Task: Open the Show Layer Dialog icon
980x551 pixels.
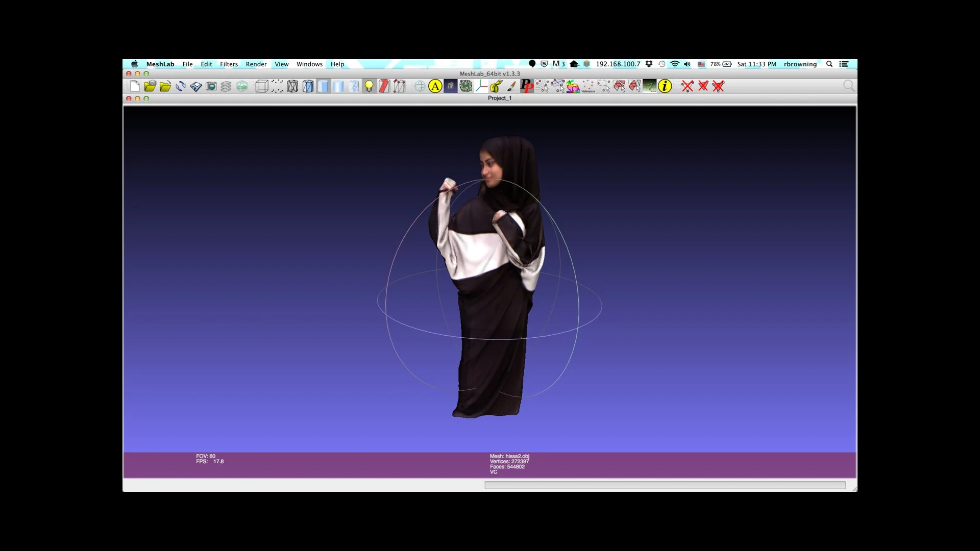Action: tap(226, 86)
